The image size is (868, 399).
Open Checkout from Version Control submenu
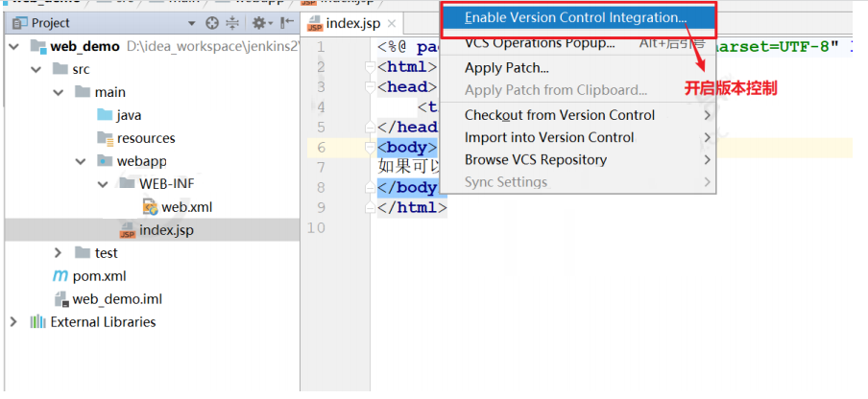[578, 115]
